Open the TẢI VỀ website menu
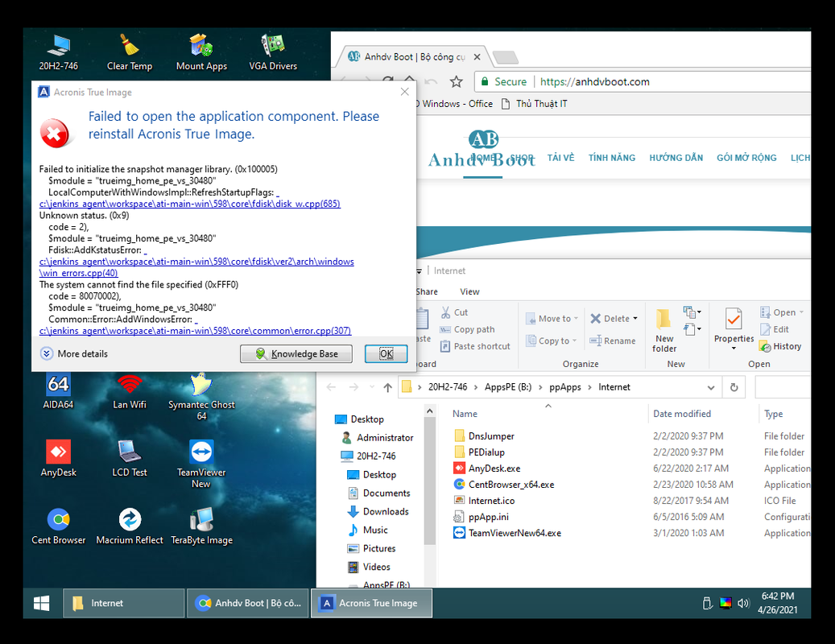835x644 pixels. tap(560, 158)
